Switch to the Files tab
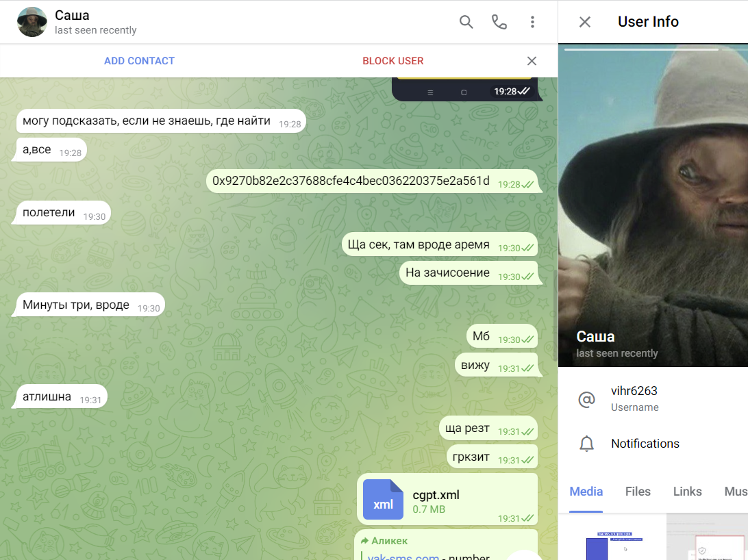 [x=637, y=492]
